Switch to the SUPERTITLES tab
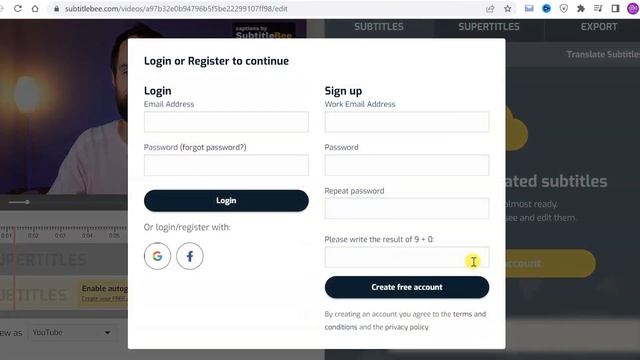This screenshot has width=640, height=360. pos(489,27)
